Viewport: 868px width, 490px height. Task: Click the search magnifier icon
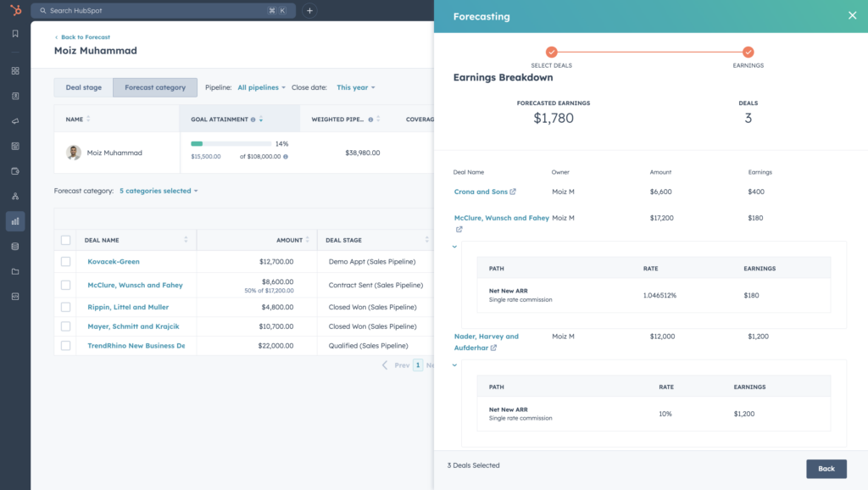pos(42,10)
